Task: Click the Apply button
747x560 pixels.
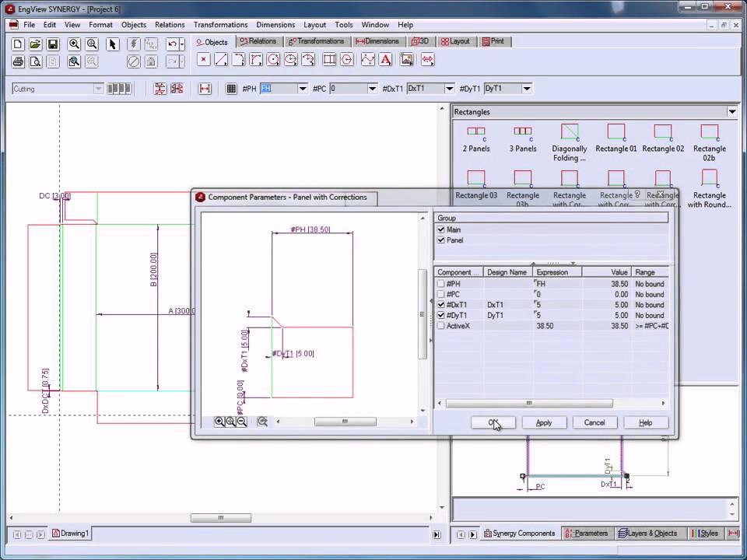Action: (544, 422)
